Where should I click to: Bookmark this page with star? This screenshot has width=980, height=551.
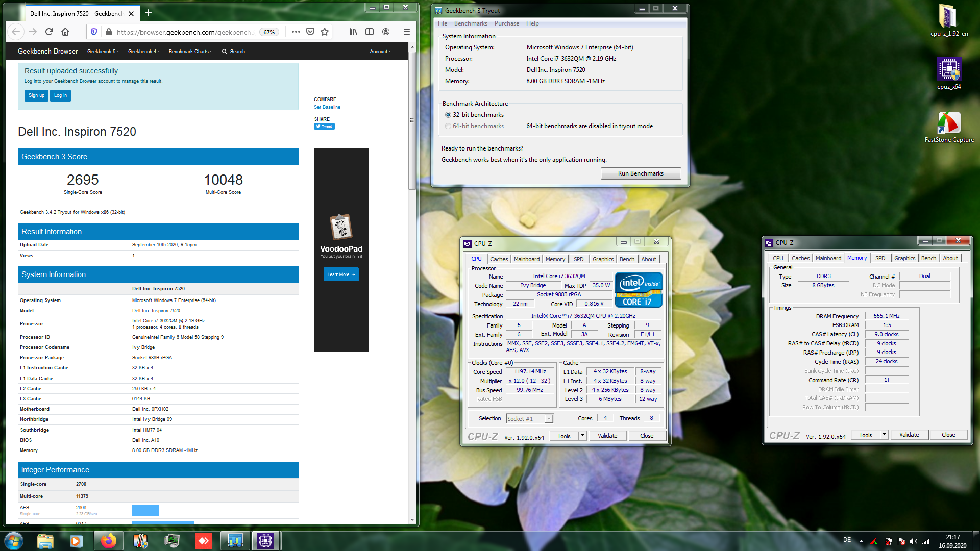point(325,32)
